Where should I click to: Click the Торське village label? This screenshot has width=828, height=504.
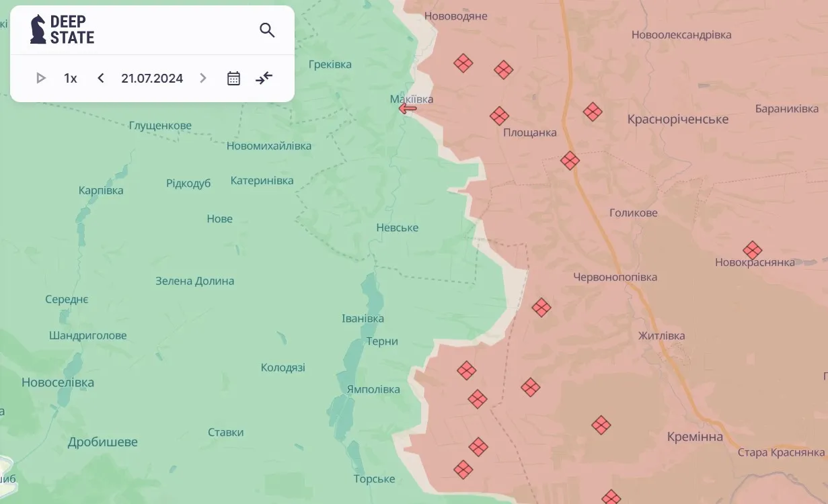point(374,479)
